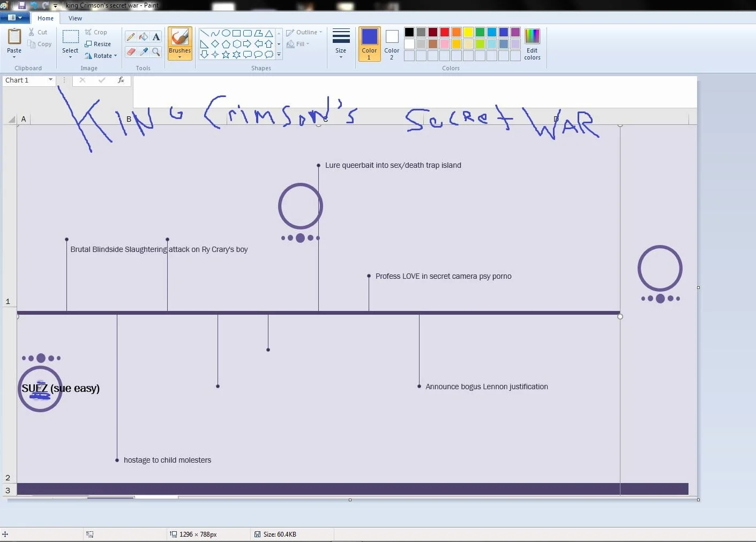756x542 pixels.
Task: Activate the Color 1 button
Action: [x=369, y=43]
